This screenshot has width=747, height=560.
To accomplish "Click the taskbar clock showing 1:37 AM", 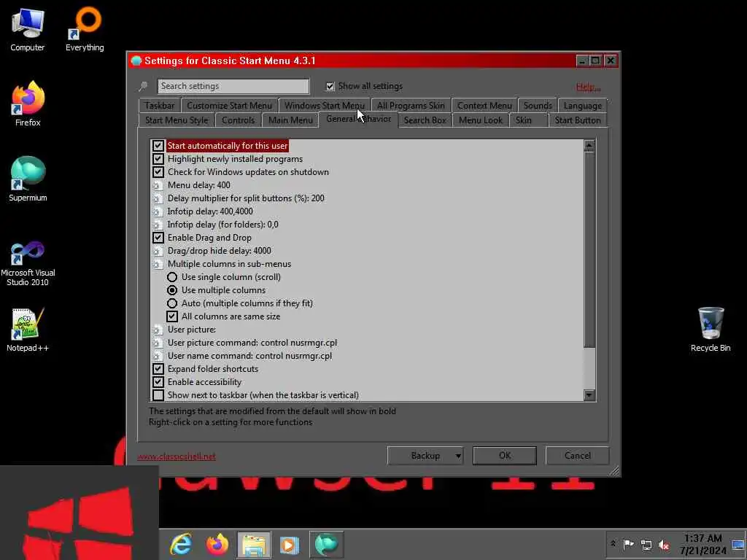I will coord(703,544).
